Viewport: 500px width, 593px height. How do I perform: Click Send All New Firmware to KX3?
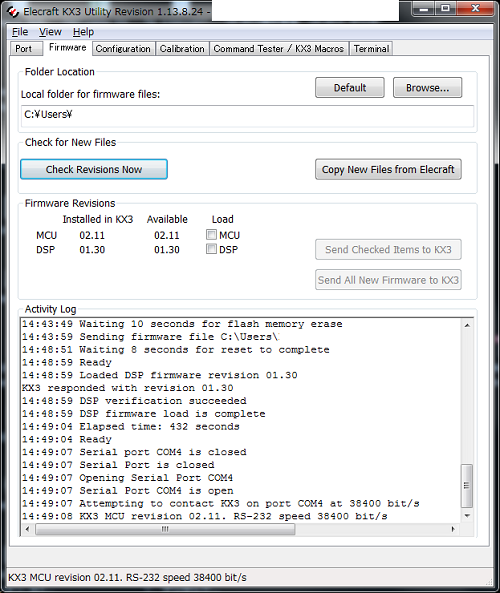click(x=388, y=280)
